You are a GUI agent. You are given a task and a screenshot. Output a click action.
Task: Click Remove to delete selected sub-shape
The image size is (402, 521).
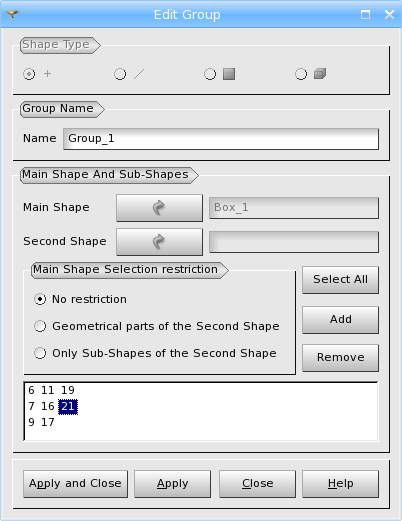[x=340, y=358]
